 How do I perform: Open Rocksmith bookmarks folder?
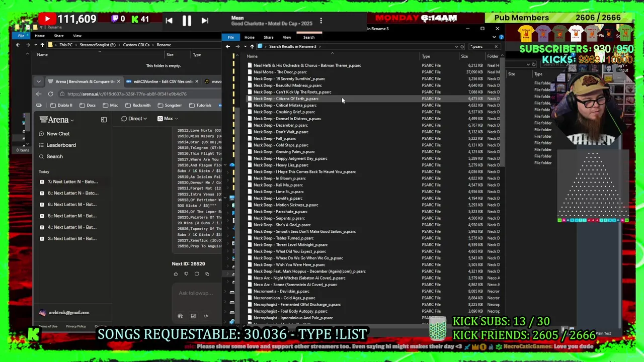pyautogui.click(x=137, y=105)
